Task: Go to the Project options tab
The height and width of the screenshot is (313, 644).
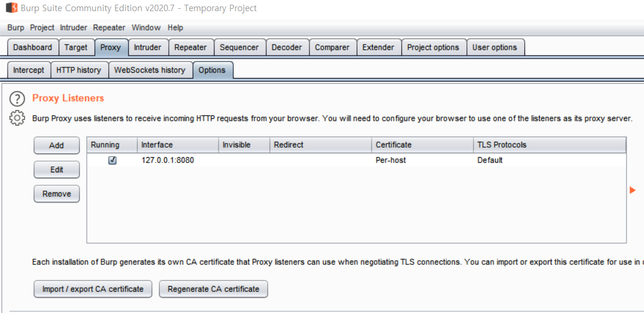Action: pos(433,47)
